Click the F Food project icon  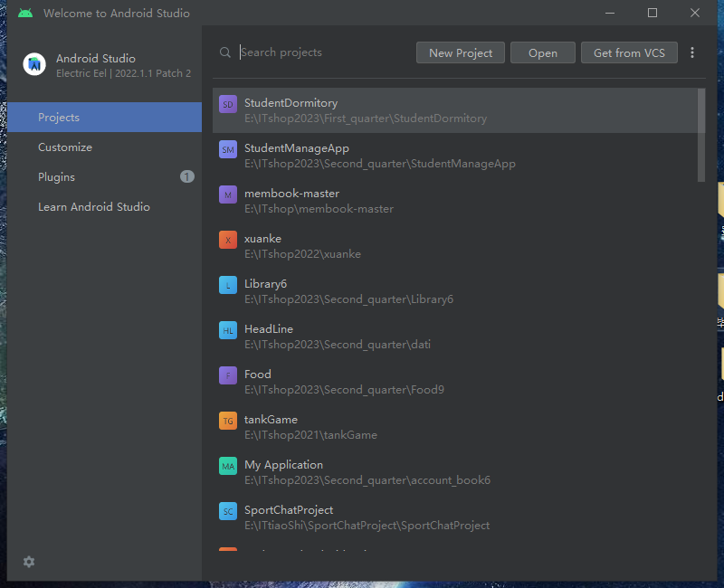228,375
